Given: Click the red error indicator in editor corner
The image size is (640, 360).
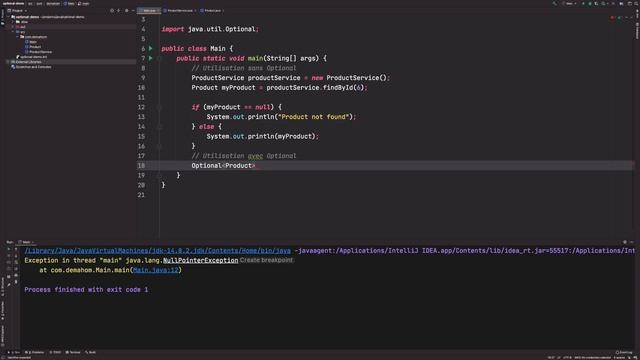Looking at the screenshot, I should coord(613,17).
